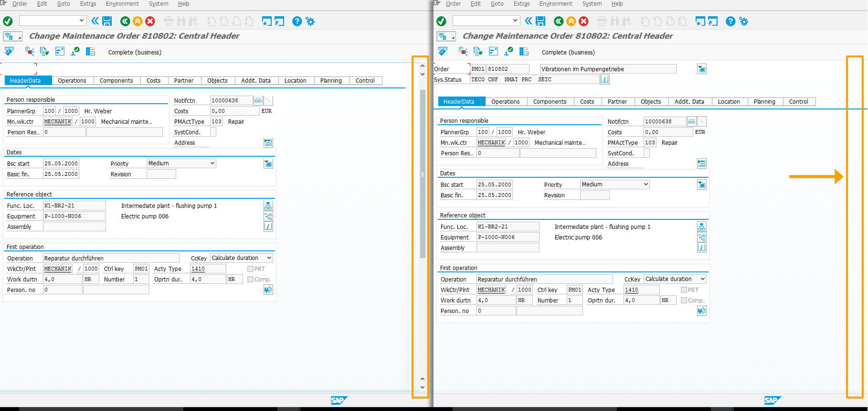Display notification glasses icon in left window
The image size is (868, 411).
click(x=258, y=100)
